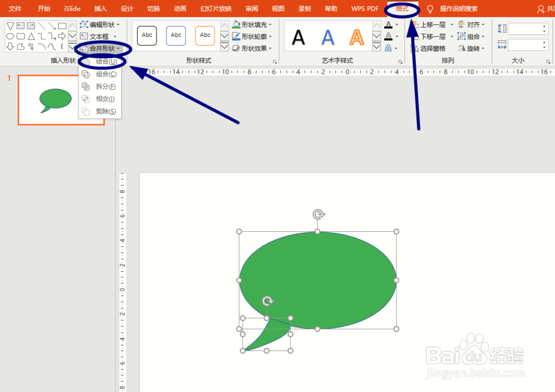Select the right block arrow shape
Image resolution: width=555 pixels, height=392 pixels.
click(62, 36)
